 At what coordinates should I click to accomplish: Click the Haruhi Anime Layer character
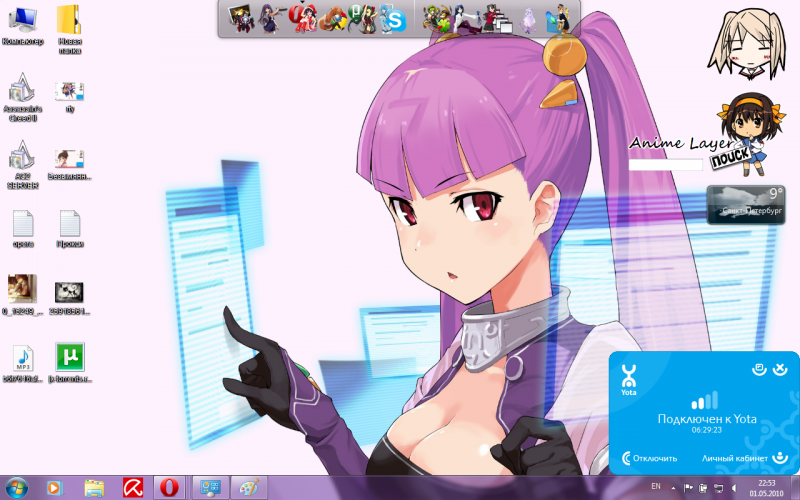[x=750, y=134]
